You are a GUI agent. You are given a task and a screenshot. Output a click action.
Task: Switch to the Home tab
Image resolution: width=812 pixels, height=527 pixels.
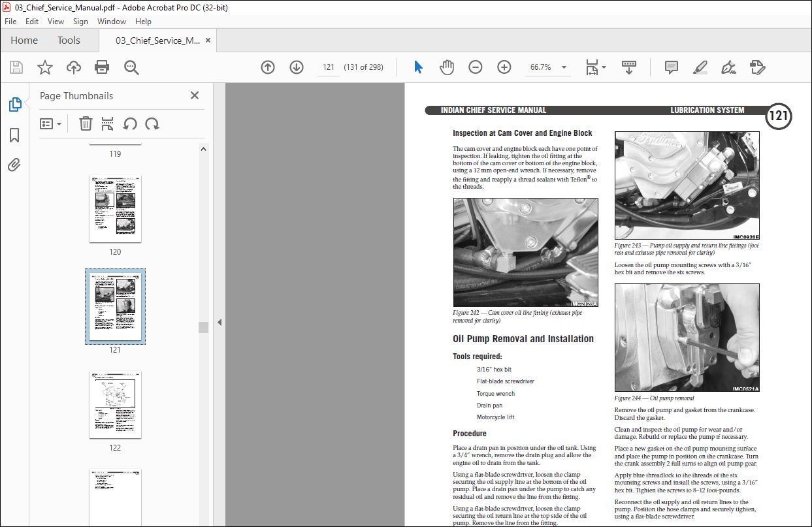(24, 40)
